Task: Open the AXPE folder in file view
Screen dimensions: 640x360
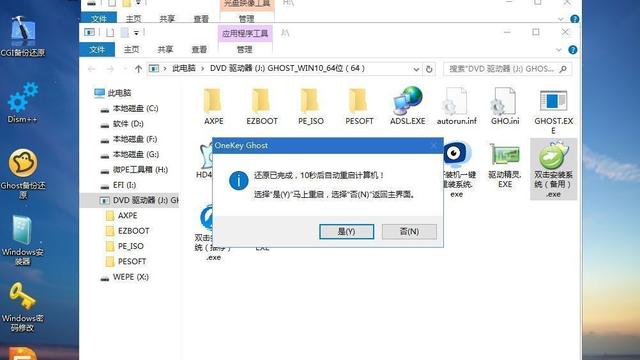Action: click(x=213, y=106)
